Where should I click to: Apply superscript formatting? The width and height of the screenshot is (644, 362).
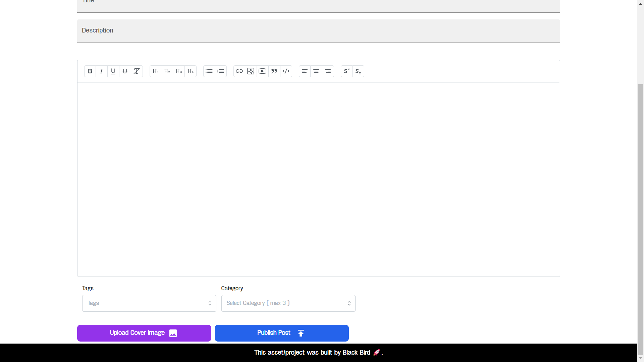[346, 71]
